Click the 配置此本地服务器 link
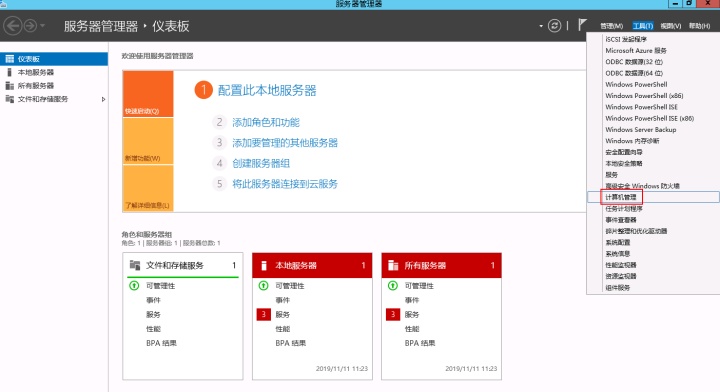720x392 pixels. pyautogui.click(x=267, y=90)
